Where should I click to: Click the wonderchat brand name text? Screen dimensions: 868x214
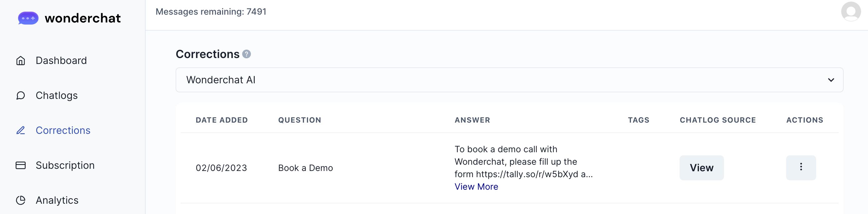point(82,18)
